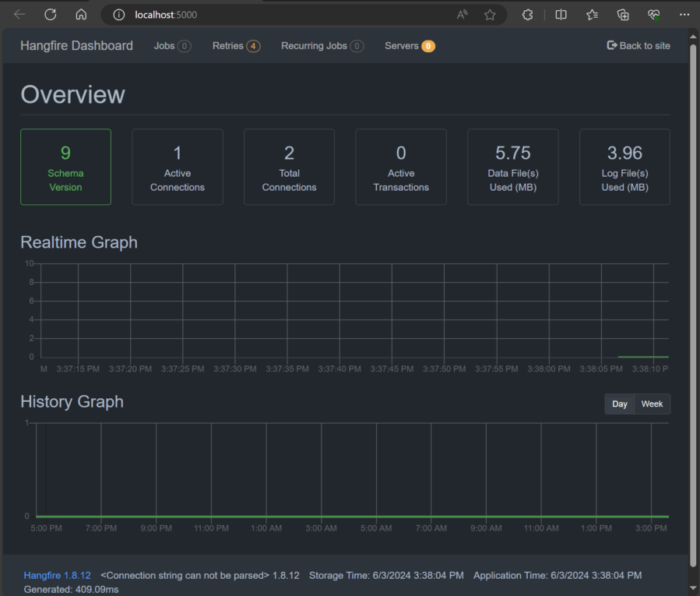Screen dimensions: 700x596
Task: Open the Jobs menu item
Action: pyautogui.click(x=164, y=46)
